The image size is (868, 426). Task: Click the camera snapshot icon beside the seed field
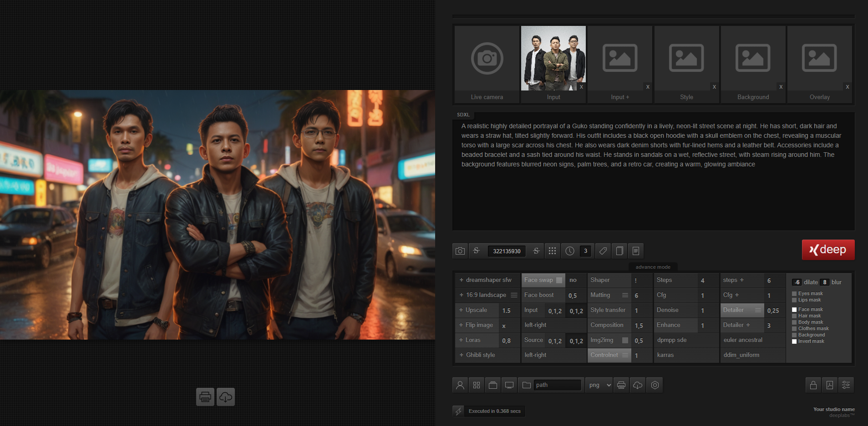pyautogui.click(x=460, y=251)
